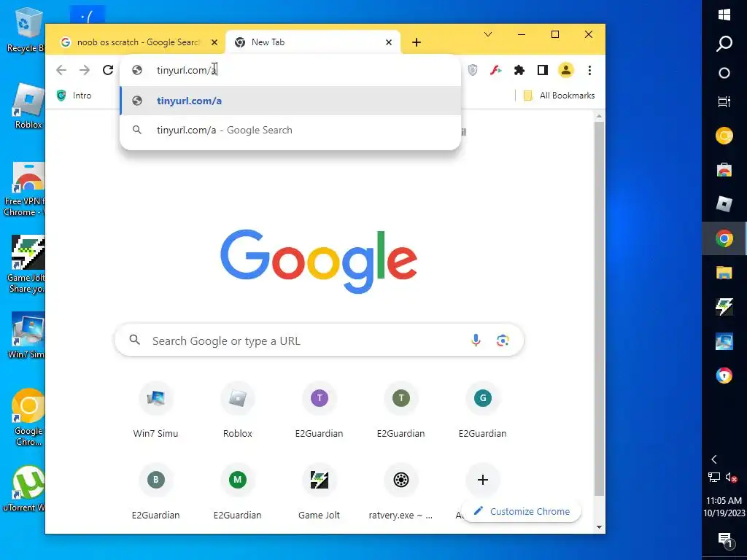Open File Explorer from taskbar
This screenshot has width=747, height=560.
coord(724,273)
